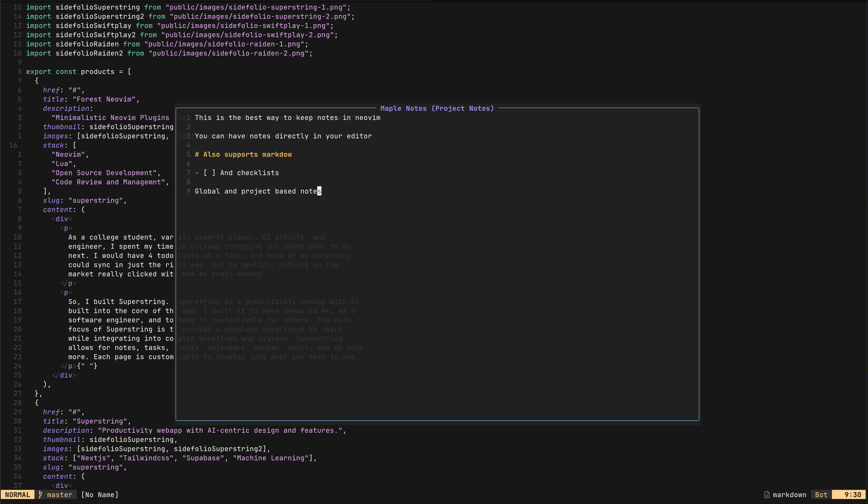The image size is (868, 504).
Task: Click the 'stack: [' array opening line
Action: [59, 145]
